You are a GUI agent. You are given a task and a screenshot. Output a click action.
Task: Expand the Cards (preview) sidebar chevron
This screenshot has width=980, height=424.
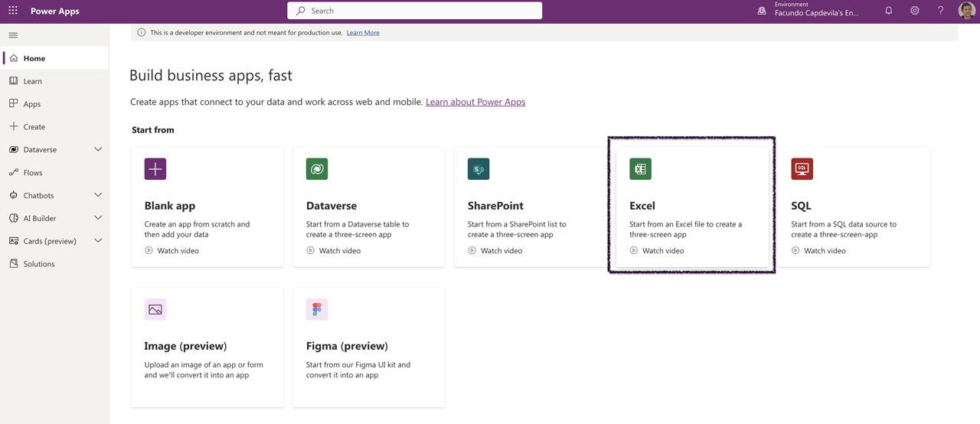98,240
